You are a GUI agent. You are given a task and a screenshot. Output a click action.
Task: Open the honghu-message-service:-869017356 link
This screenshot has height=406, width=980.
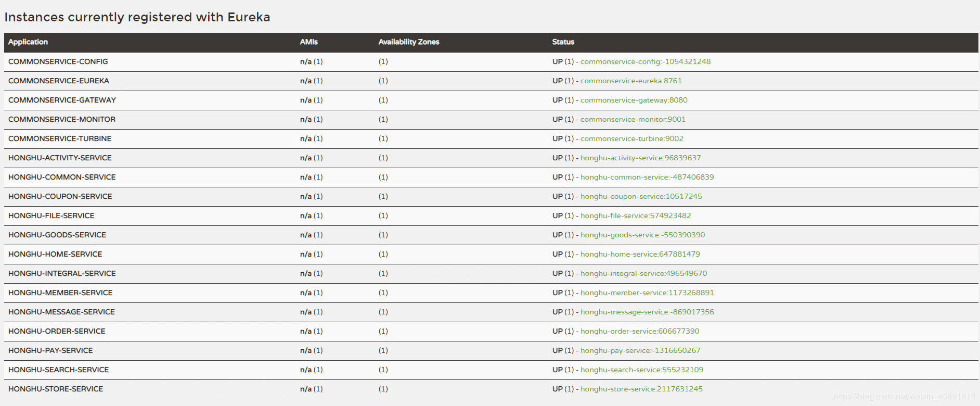(x=647, y=312)
